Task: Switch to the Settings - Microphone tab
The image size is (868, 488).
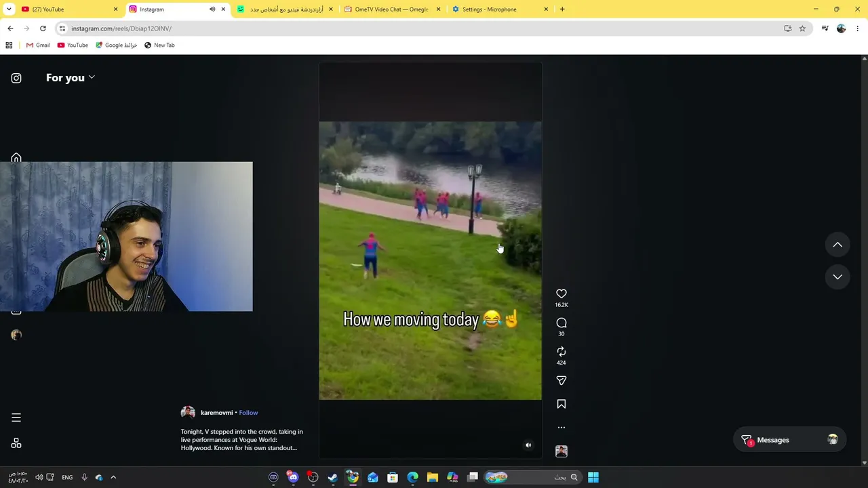Action: (500, 9)
